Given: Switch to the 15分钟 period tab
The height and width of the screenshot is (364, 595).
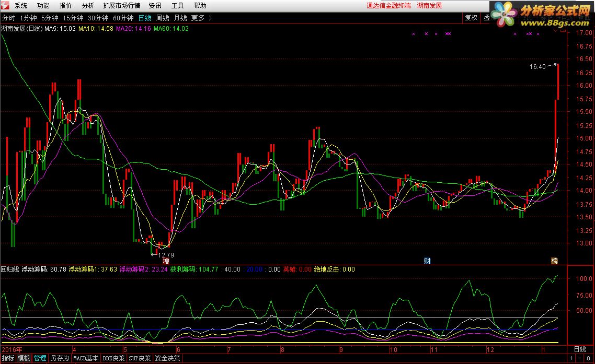Looking at the screenshot, I should pyautogui.click(x=73, y=18).
